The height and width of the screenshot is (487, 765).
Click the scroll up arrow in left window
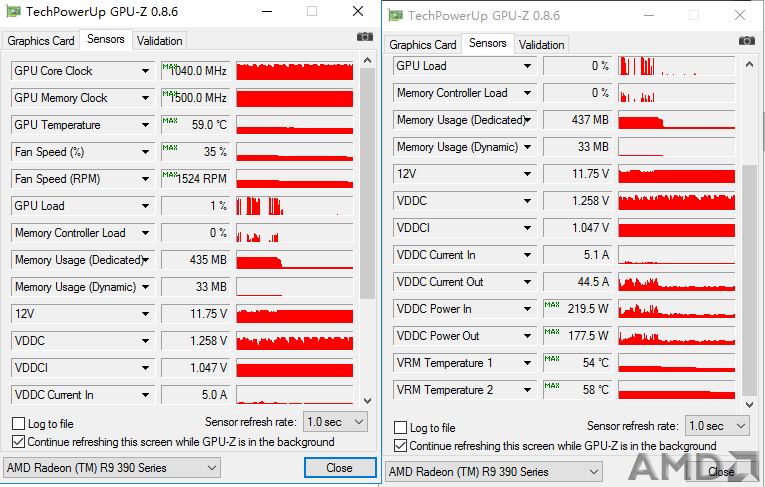(367, 61)
